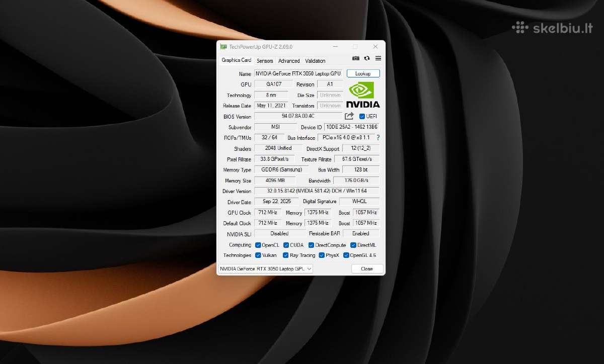Open the GPU-Z hamburger menu
The width and height of the screenshot is (604, 364).
[378, 58]
